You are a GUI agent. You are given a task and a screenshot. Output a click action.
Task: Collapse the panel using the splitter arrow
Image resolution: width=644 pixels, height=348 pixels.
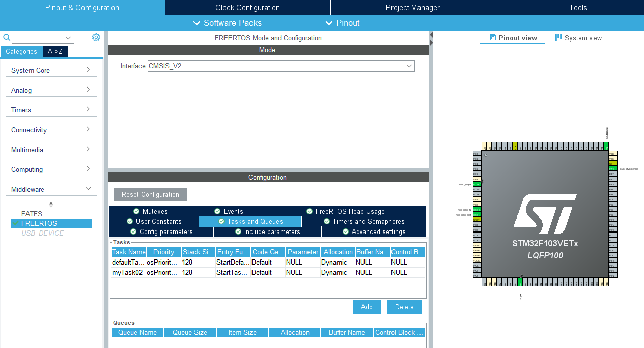[x=431, y=39]
